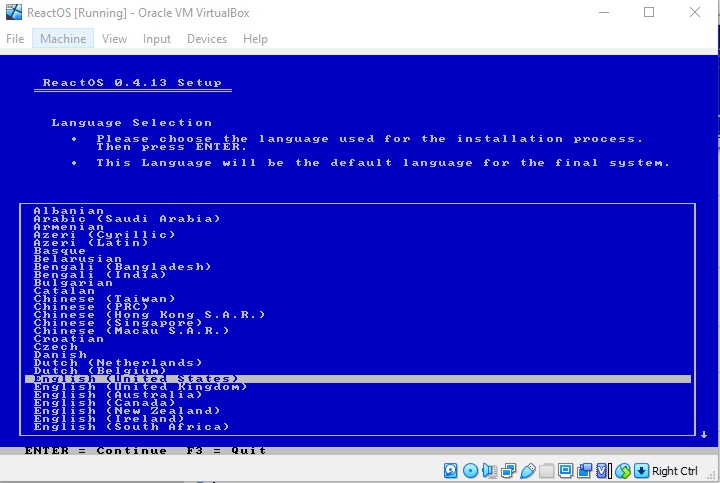This screenshot has width=720, height=483.
Task: Select 'English (Canada)' in the list
Action: 358,403
